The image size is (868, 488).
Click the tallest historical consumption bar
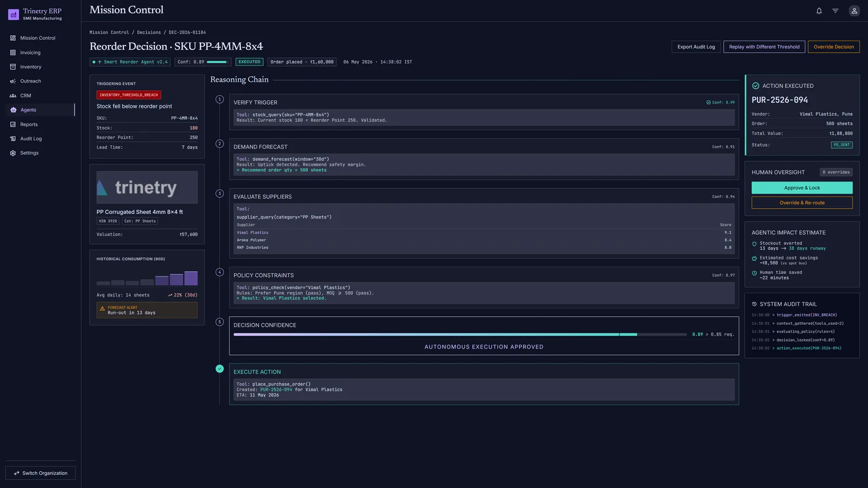point(191,278)
